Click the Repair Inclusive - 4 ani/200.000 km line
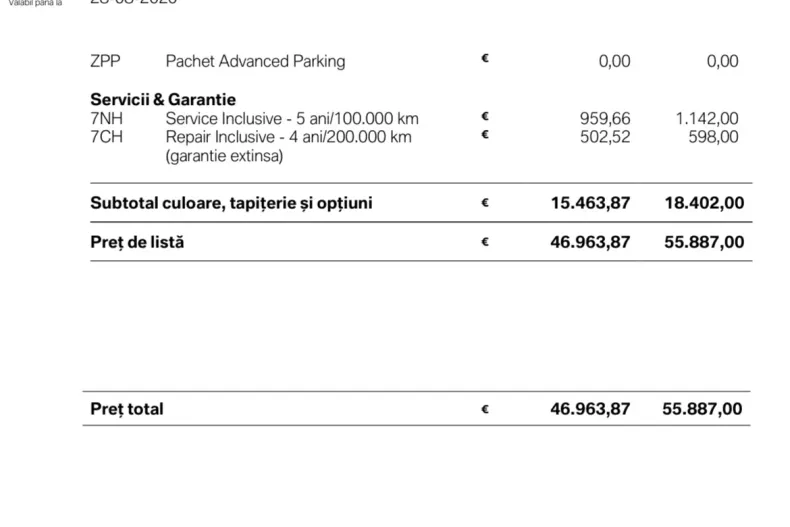The height and width of the screenshot is (527, 790). 288,137
